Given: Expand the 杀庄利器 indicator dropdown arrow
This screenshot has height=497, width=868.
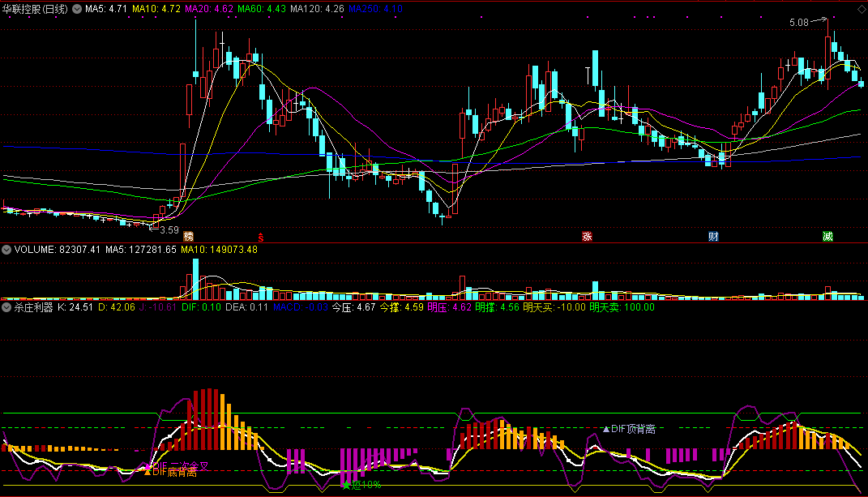Looking at the screenshot, I should coord(6,307).
